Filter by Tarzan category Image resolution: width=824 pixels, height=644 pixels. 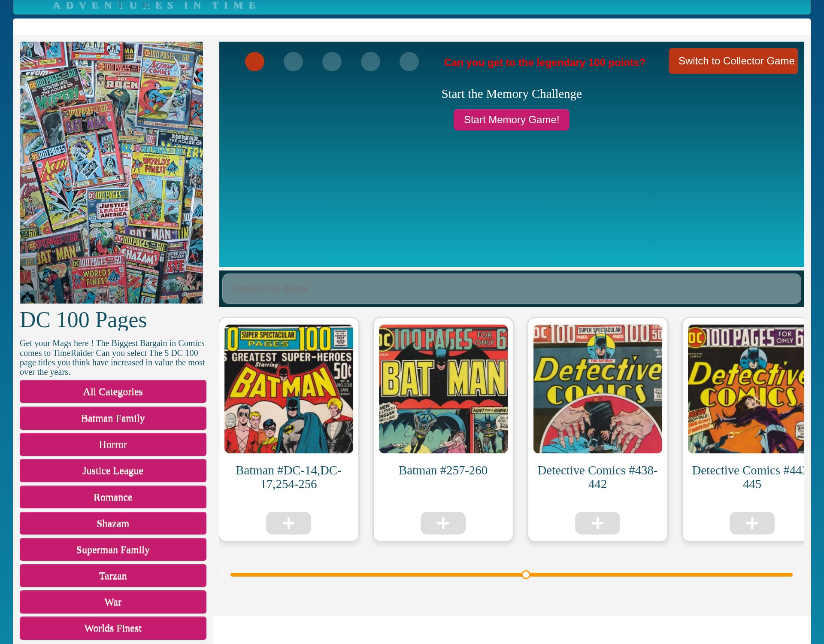[x=113, y=576]
